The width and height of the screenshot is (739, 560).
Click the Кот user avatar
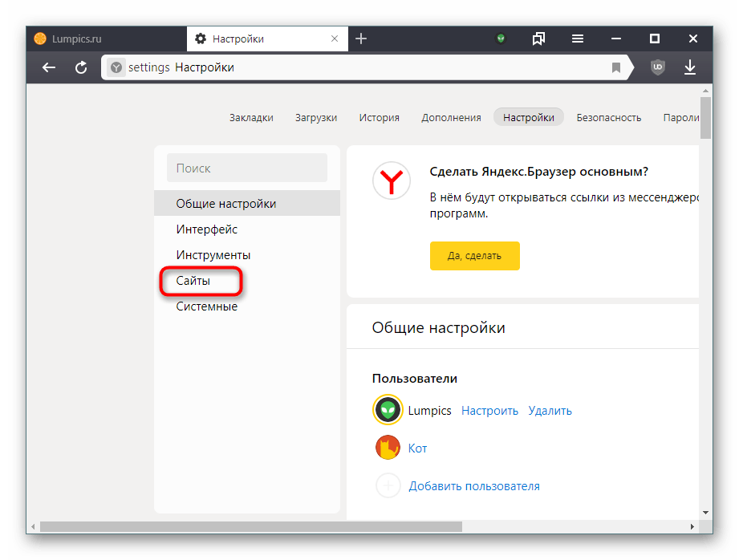[x=388, y=448]
